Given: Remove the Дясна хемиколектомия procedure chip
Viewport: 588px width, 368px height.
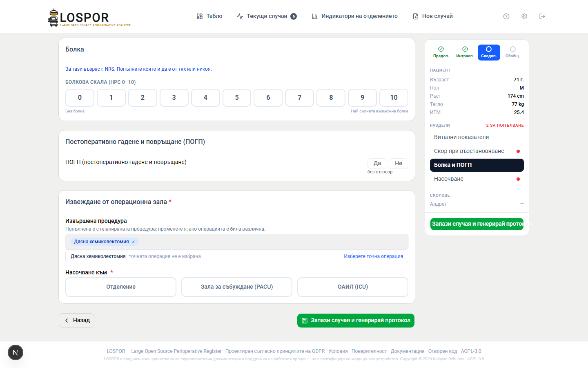Looking at the screenshot, I should (133, 242).
